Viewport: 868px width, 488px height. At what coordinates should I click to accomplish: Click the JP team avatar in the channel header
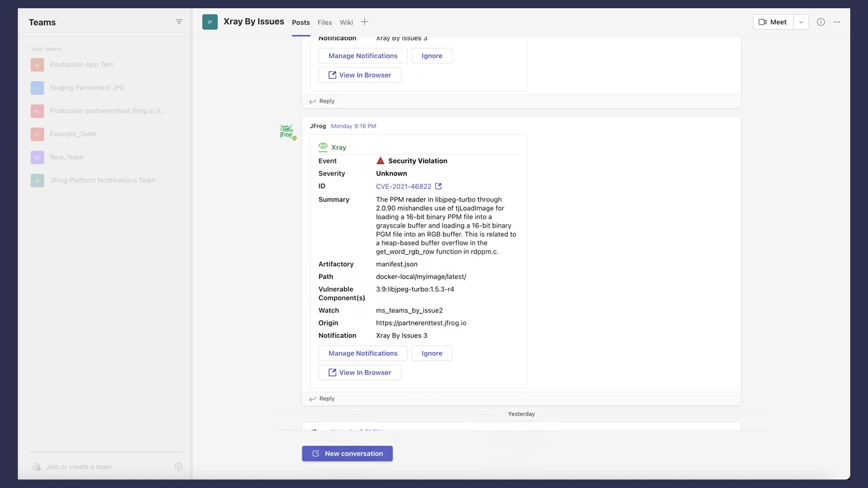point(210,22)
